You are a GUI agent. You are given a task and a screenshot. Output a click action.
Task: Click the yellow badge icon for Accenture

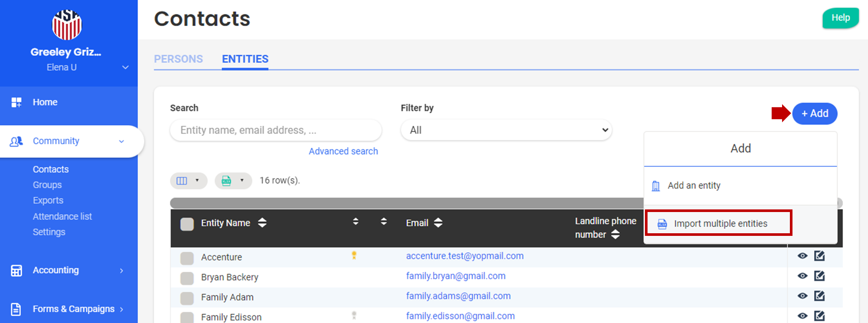click(354, 255)
